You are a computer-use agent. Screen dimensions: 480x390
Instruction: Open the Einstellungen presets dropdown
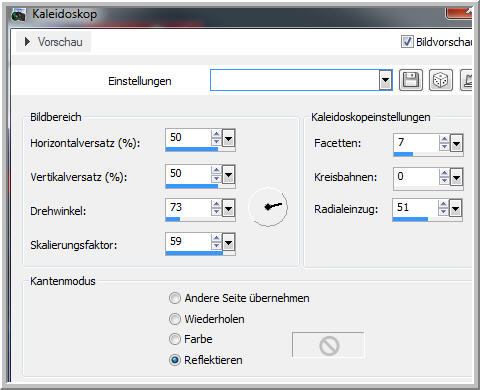point(385,80)
